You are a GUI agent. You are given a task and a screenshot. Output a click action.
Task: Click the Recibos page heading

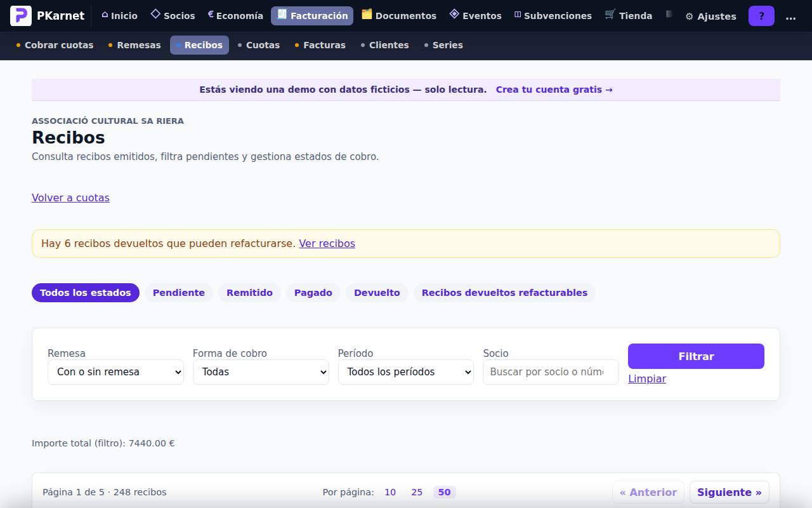click(x=69, y=137)
